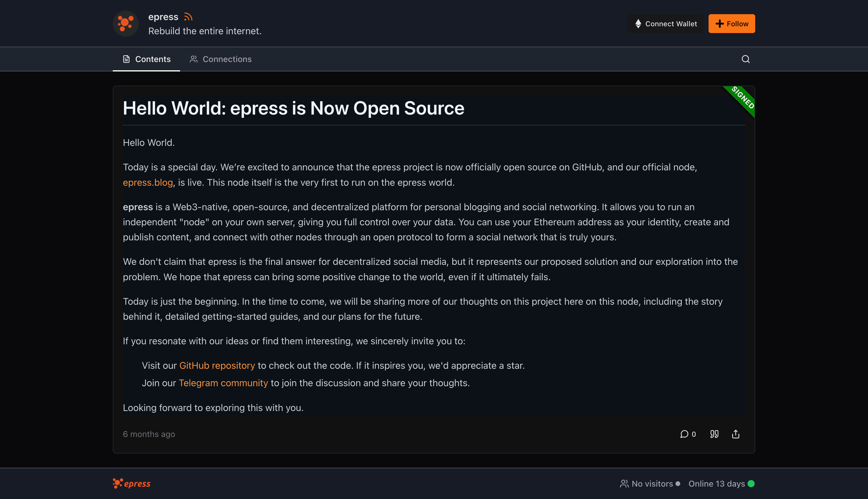Screen dimensions: 868x499
Task: Click the epress avatar logo
Action: point(125,23)
